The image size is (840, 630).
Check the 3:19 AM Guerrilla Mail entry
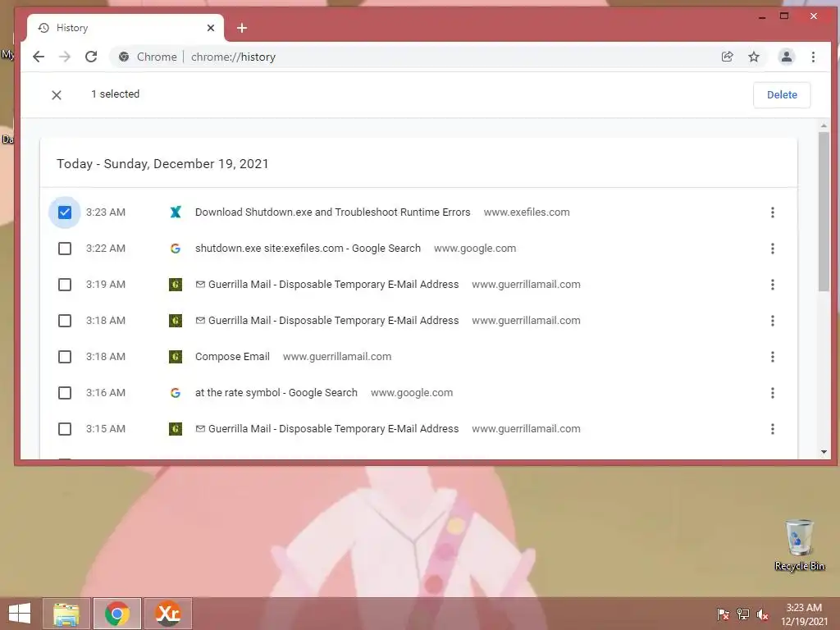click(65, 285)
